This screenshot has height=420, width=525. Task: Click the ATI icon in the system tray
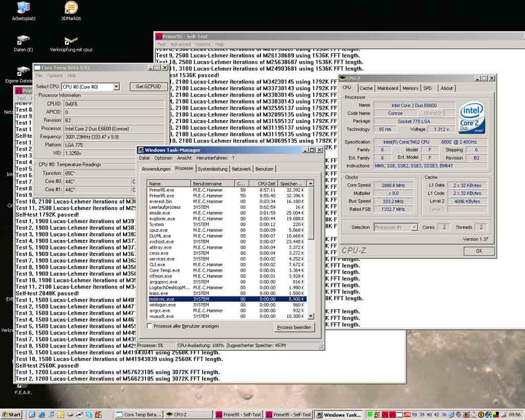point(407,415)
